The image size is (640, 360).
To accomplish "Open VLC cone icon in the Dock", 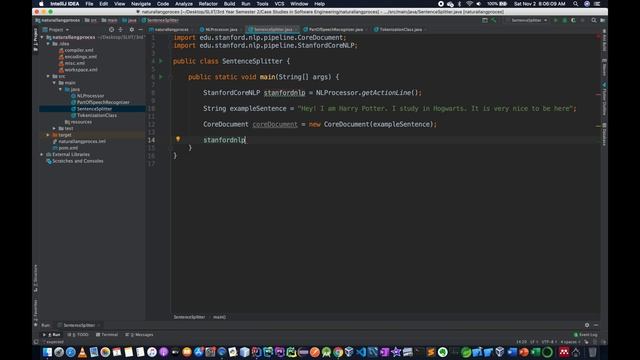I will pos(82,352).
